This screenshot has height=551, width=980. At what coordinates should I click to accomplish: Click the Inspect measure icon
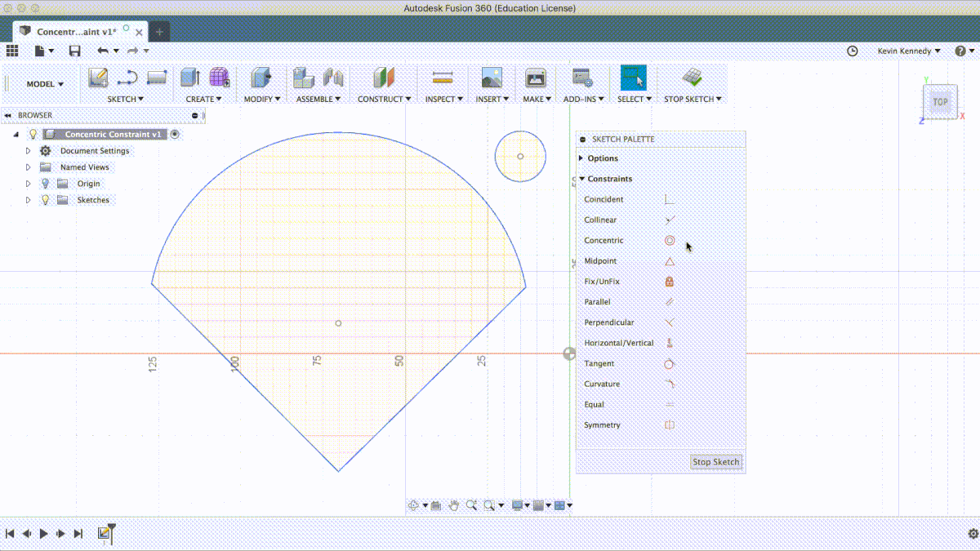click(443, 78)
